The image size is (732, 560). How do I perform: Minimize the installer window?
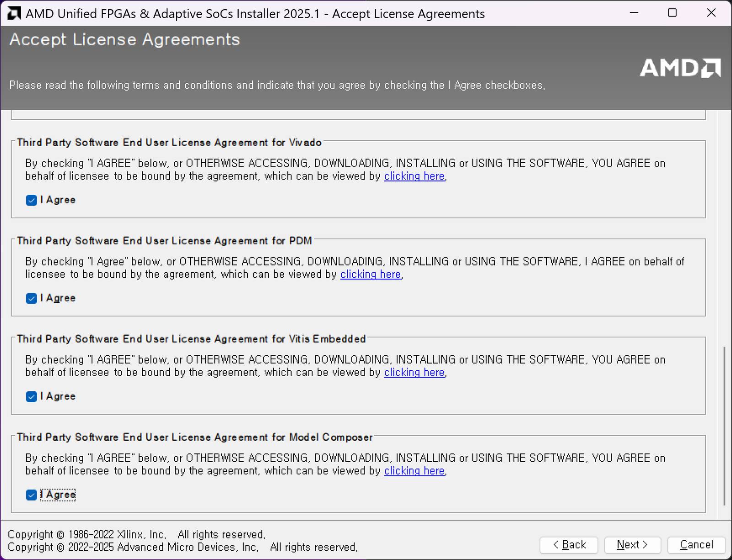click(x=634, y=13)
